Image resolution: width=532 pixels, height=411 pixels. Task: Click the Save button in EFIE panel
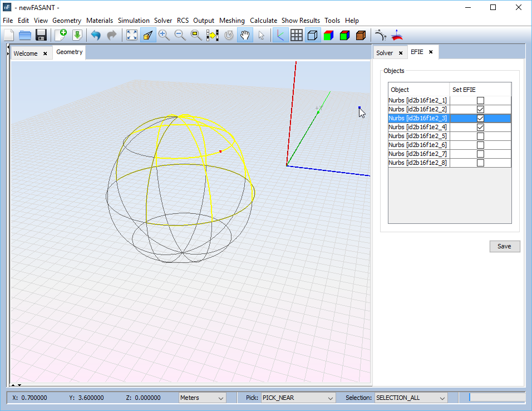[x=504, y=246]
